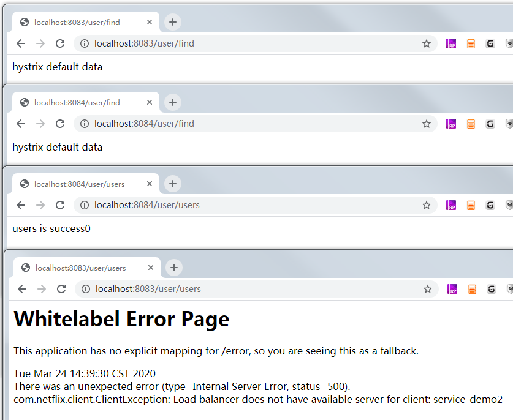Click the 'status=500' unexpected error line

click(182, 387)
